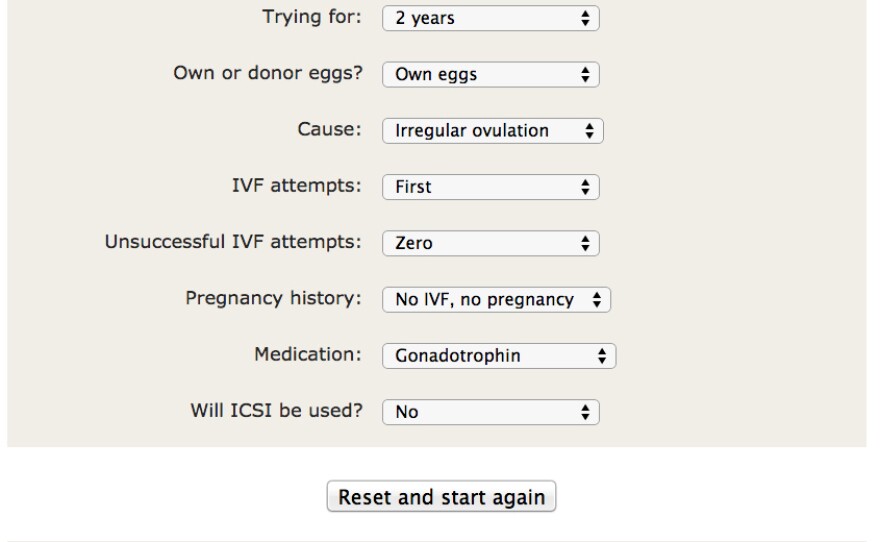Click the 'Trying for:' field label
Screen dimensions: 880x542
pyautogui.click(x=313, y=17)
